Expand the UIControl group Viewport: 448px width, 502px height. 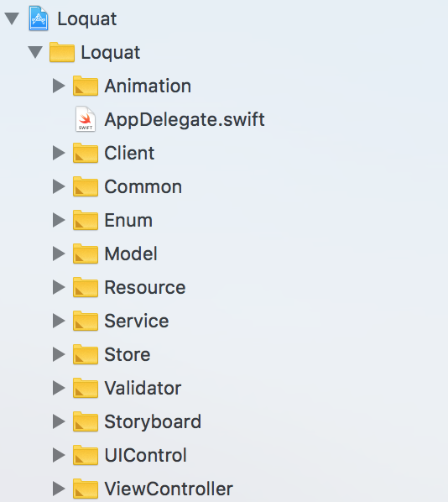(x=59, y=455)
